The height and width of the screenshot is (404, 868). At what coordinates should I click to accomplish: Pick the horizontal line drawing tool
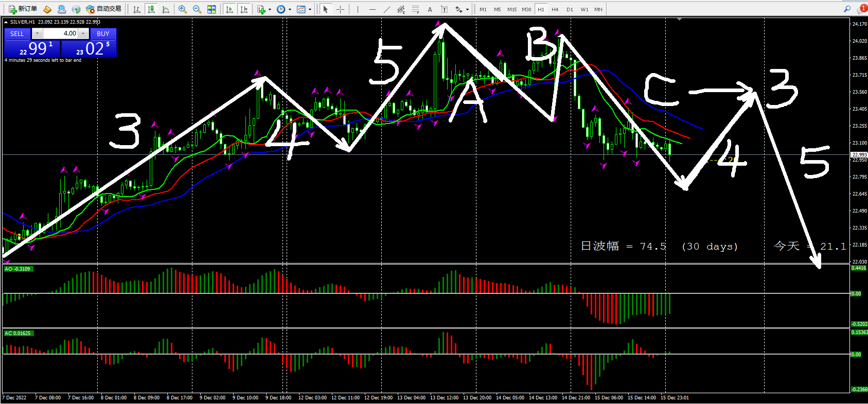[372, 9]
